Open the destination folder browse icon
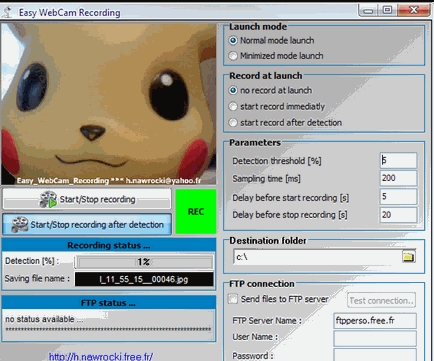Screen dimensions: 434x361 coord(408,257)
